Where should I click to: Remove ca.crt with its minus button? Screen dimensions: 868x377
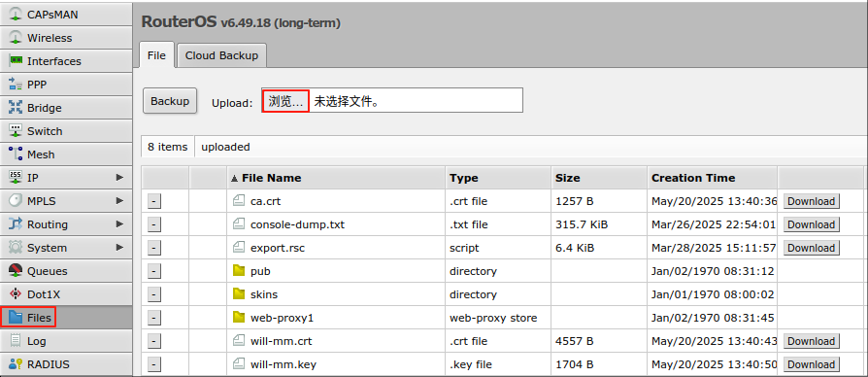click(x=154, y=201)
